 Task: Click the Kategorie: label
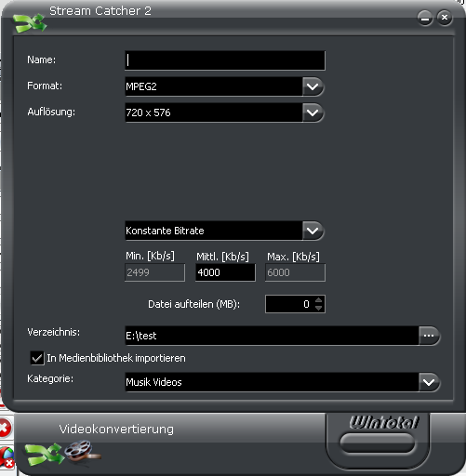[x=50, y=379]
